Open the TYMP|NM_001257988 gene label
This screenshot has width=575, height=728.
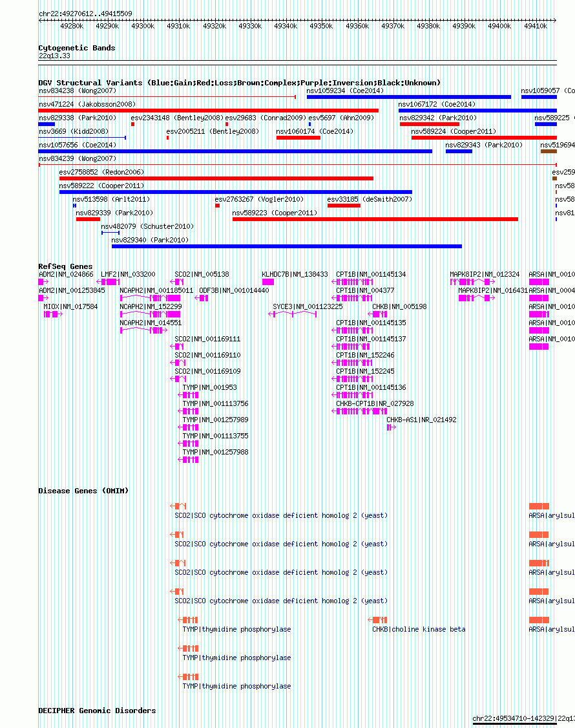tap(215, 452)
